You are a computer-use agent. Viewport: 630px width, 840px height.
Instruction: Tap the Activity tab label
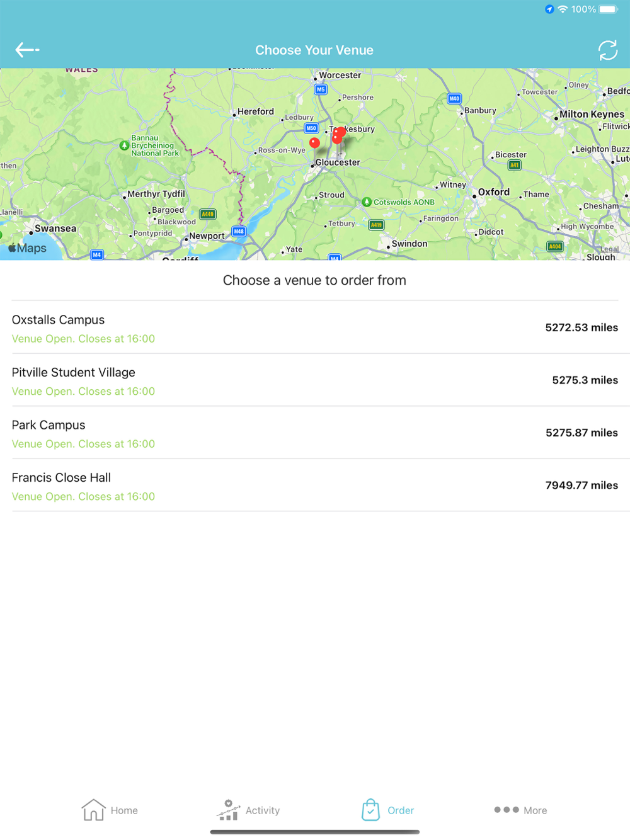coord(263,810)
